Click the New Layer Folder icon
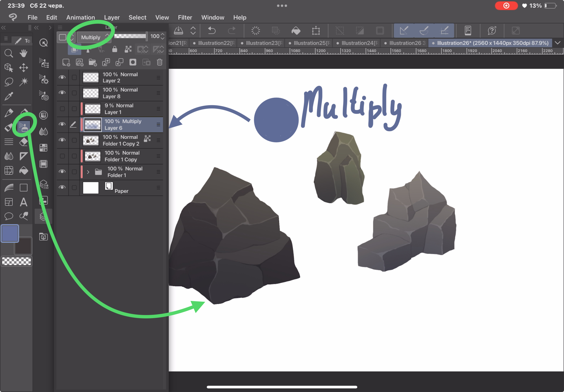The image size is (564, 392). tap(92, 62)
